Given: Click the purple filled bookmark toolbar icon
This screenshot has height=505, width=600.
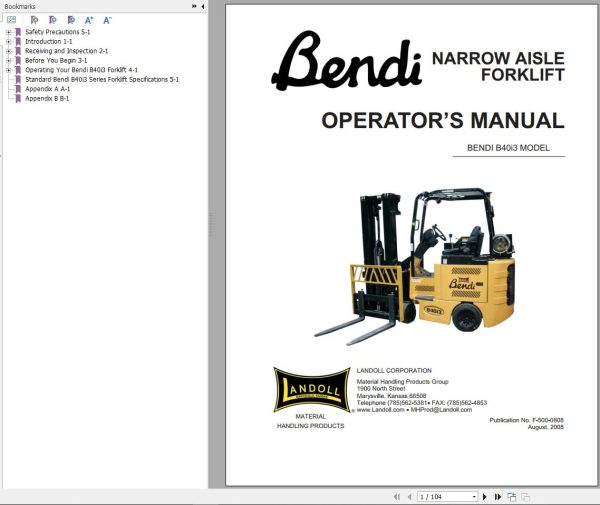Looking at the screenshot, I should pyautogui.click(x=71, y=20).
